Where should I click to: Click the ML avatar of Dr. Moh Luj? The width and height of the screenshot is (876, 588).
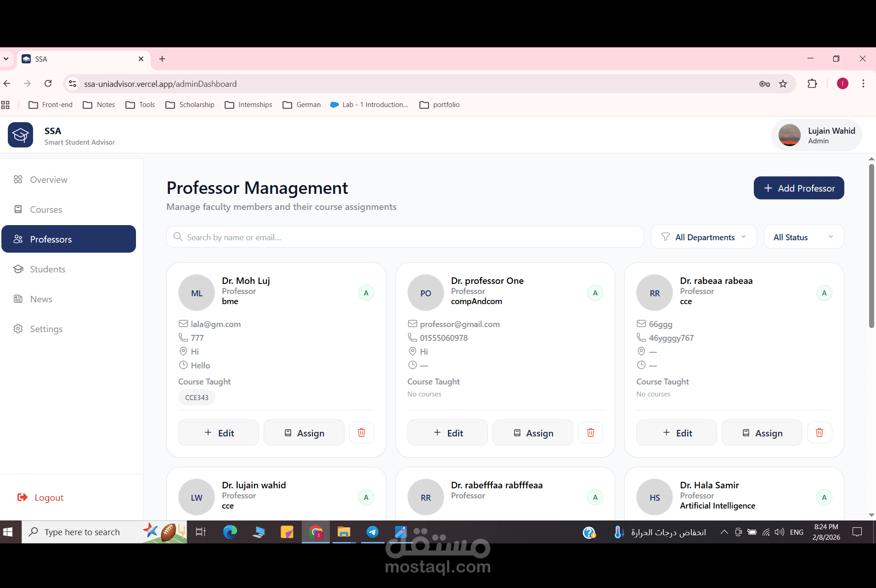tap(197, 293)
